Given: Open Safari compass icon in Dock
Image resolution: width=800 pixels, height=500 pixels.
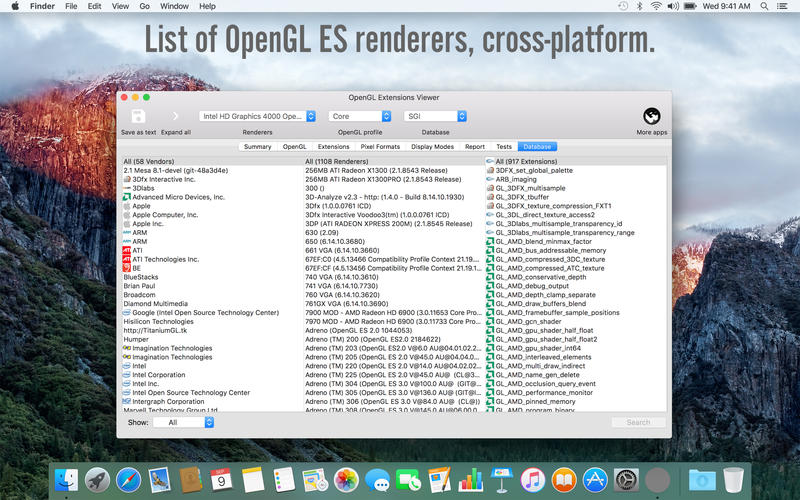Looking at the screenshot, I should click(x=128, y=480).
